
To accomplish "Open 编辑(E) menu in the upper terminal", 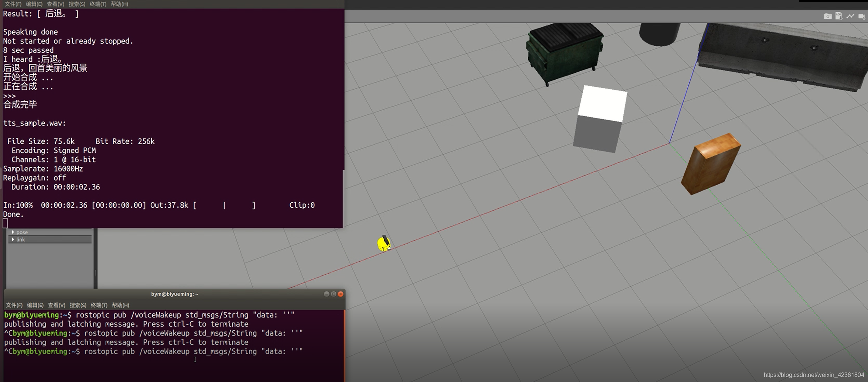I will click(x=34, y=4).
